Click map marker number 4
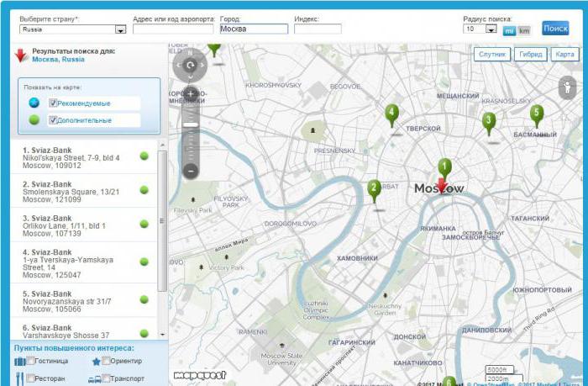The height and width of the screenshot is (386, 588). (x=392, y=114)
